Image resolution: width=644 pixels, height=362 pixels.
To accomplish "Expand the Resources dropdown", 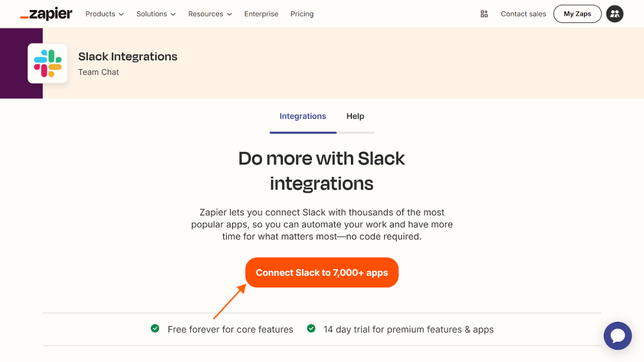I will (x=210, y=14).
